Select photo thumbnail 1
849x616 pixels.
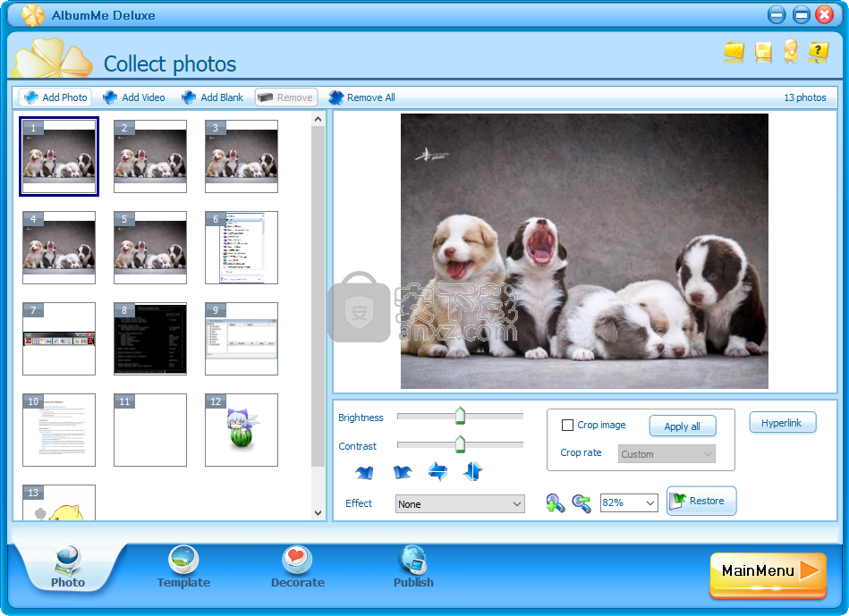click(x=59, y=156)
